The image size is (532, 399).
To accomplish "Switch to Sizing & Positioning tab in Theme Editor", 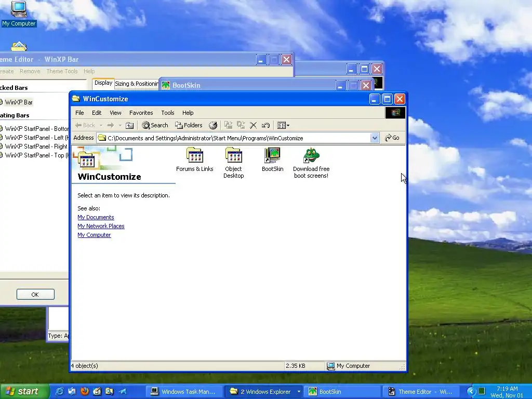I will point(137,84).
